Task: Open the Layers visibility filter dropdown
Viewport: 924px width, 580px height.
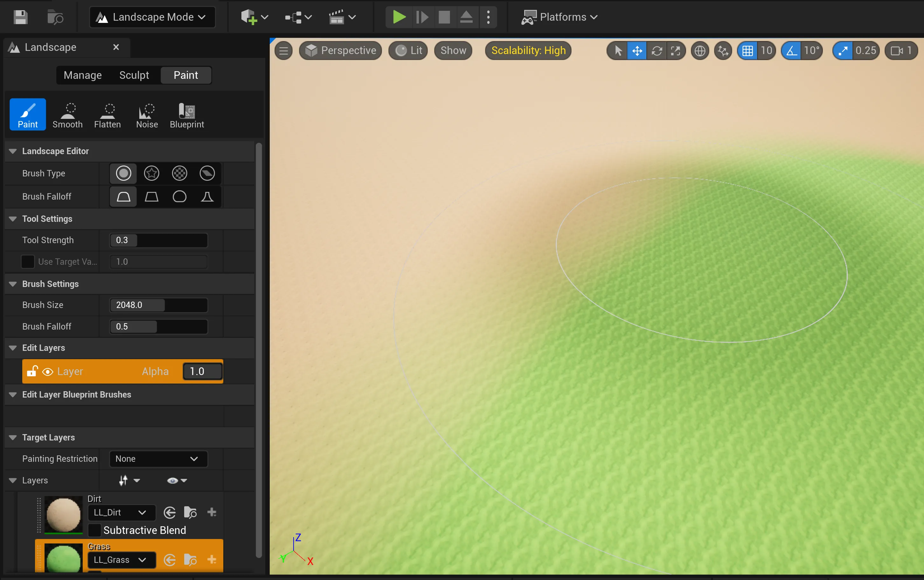Action: coord(177,481)
